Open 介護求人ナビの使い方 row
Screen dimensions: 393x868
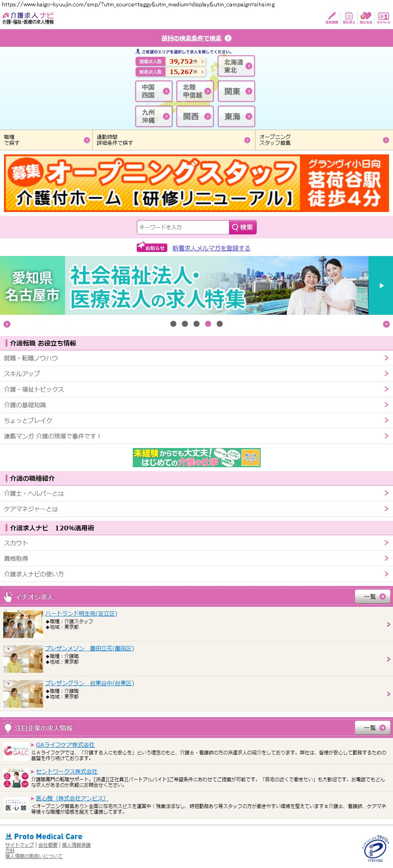(196, 574)
